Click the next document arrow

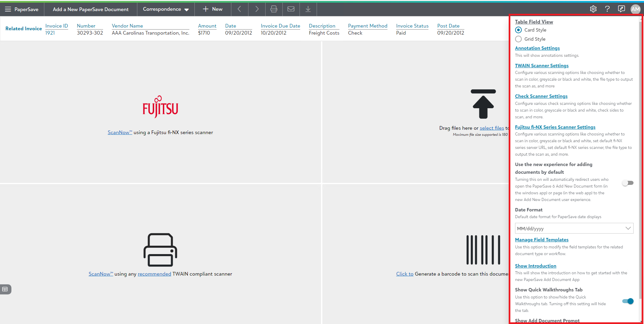(x=257, y=9)
